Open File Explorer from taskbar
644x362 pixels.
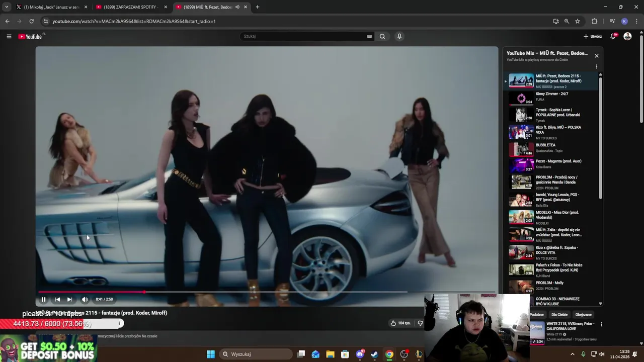tap(330, 354)
